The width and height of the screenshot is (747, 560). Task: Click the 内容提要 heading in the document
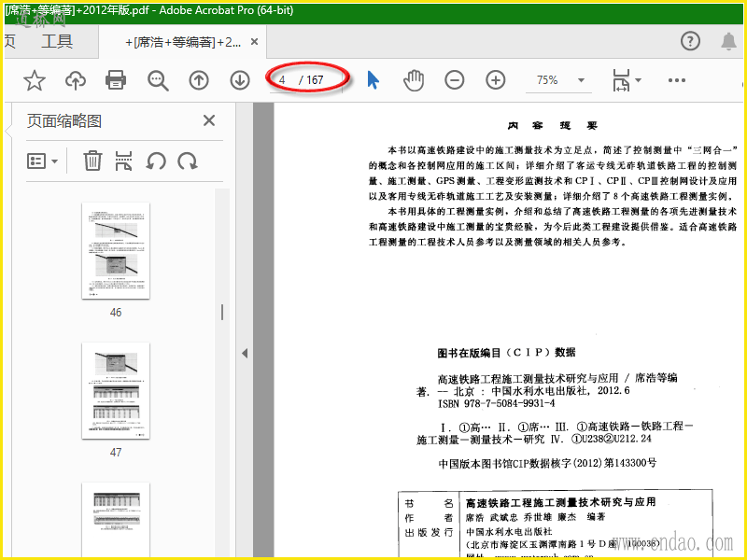coord(552,126)
